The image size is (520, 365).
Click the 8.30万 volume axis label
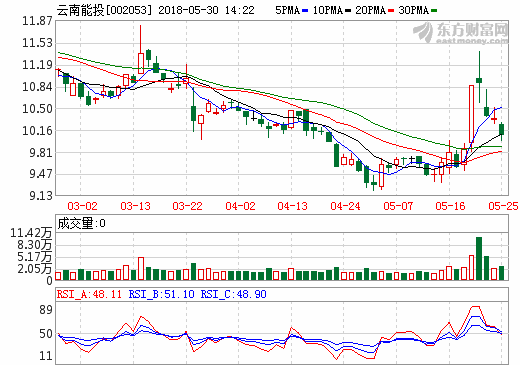tap(35, 245)
